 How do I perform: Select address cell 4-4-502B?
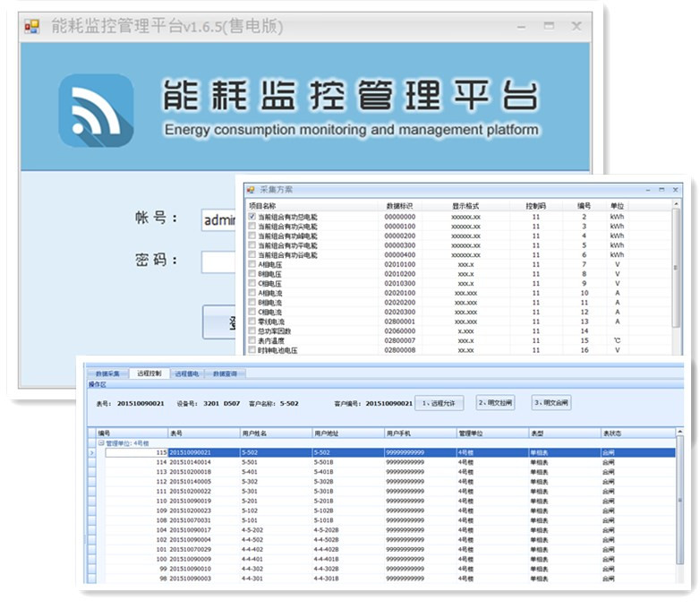click(x=348, y=540)
